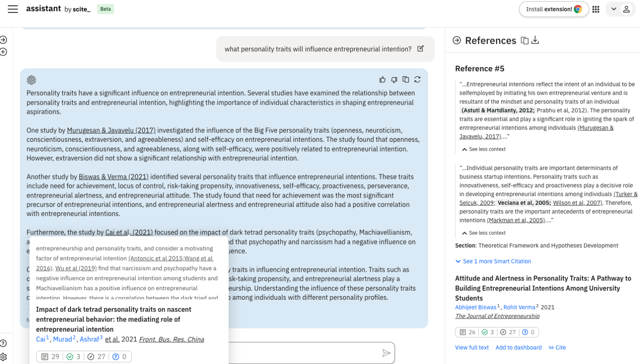
Task: Open the account chevron dropdown
Action: 614,9
